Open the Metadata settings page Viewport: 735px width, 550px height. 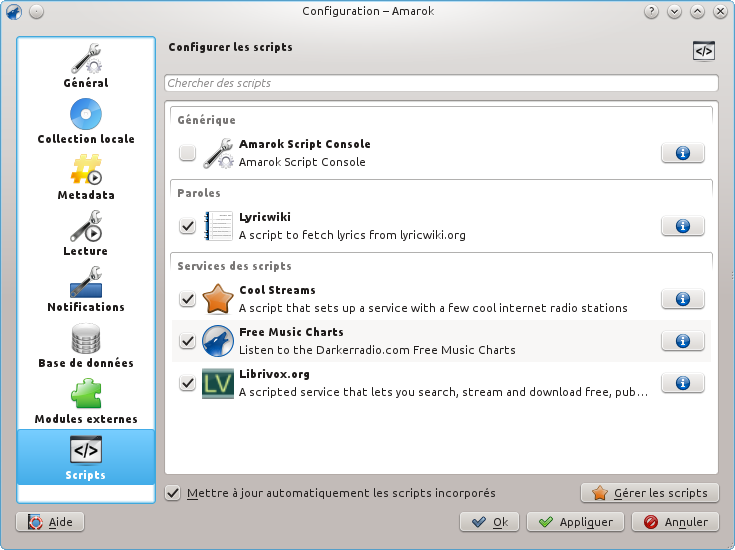pos(86,177)
